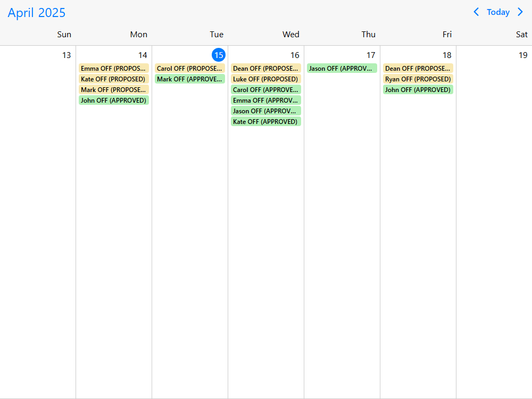Open John OFF approved event on Monday 14
532x399 pixels.
click(x=114, y=100)
